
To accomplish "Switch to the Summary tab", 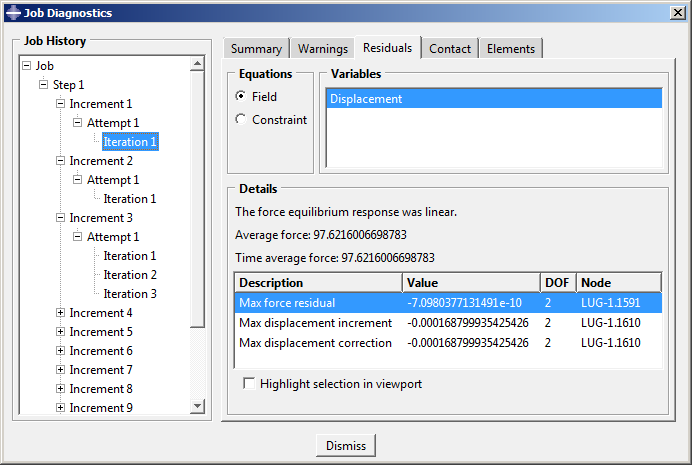I will 256,49.
